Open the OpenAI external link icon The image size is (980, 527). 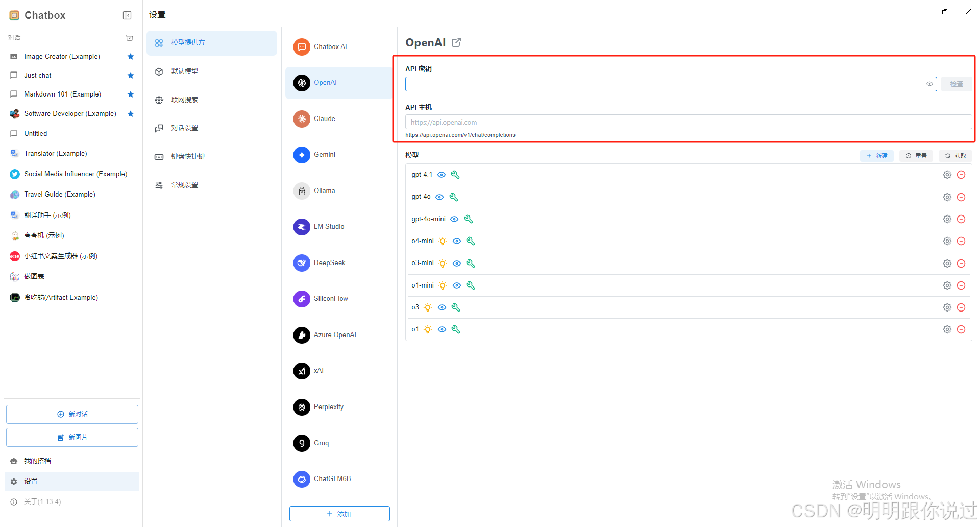(456, 42)
